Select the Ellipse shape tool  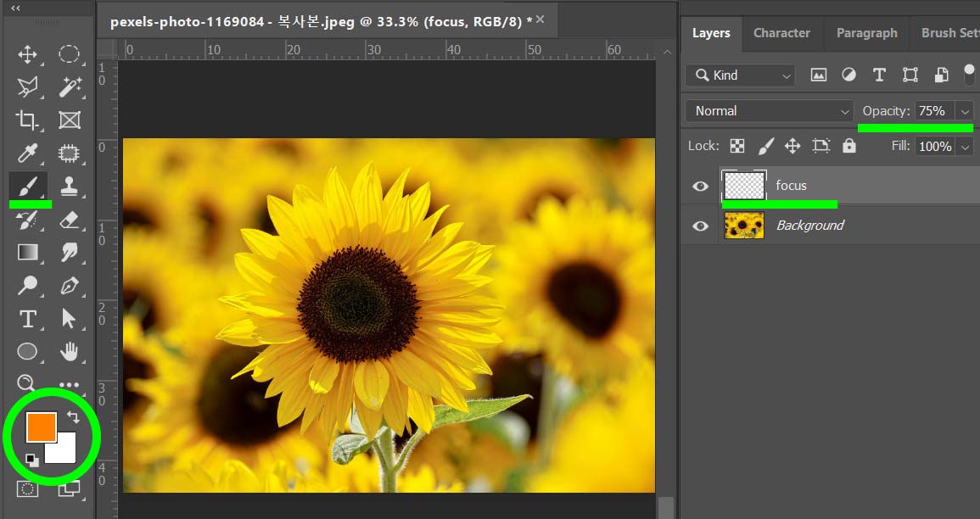click(27, 352)
